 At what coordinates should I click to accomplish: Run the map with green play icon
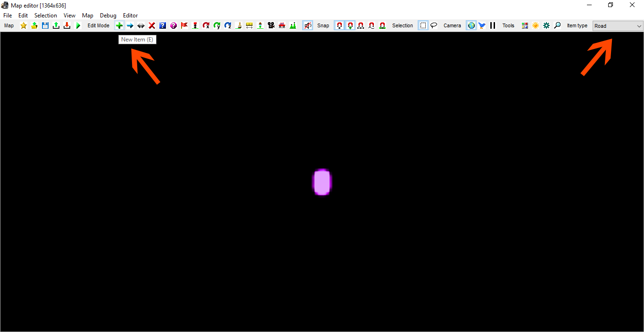[78, 25]
